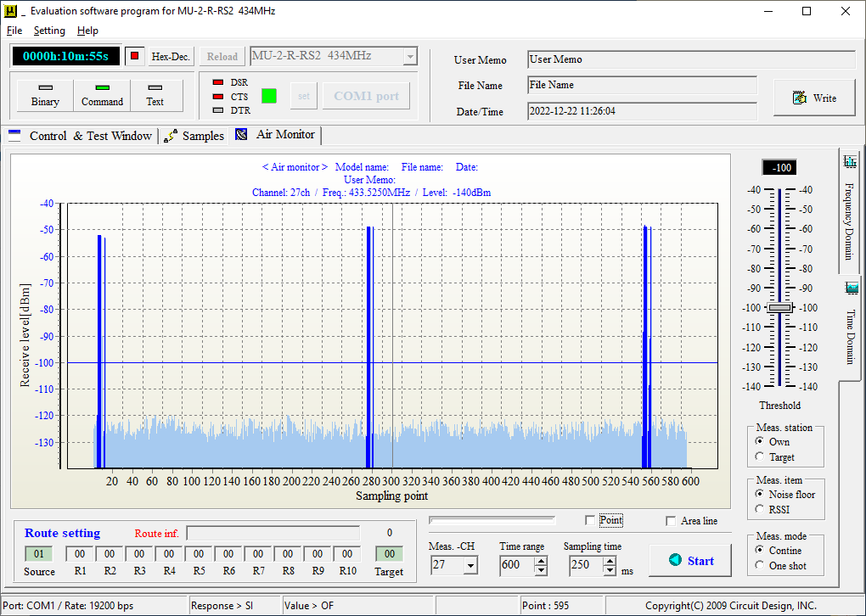Viewport: 866px width, 616px height.
Task: Click the DSR red indicator light
Action: click(x=218, y=82)
